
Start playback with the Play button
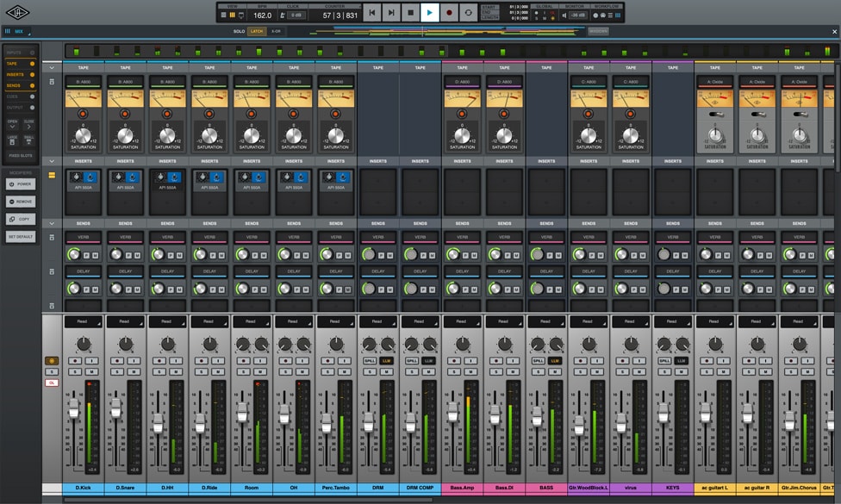point(430,13)
